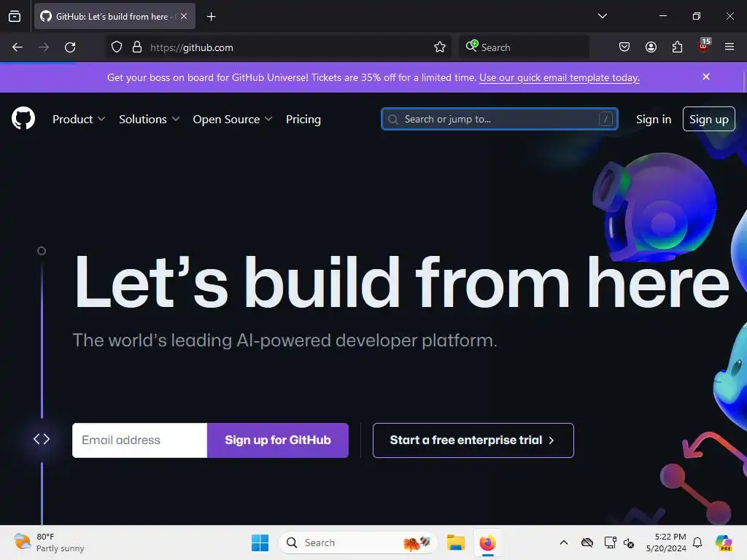Go to the Pricing page
The height and width of the screenshot is (560, 747).
pyautogui.click(x=303, y=119)
